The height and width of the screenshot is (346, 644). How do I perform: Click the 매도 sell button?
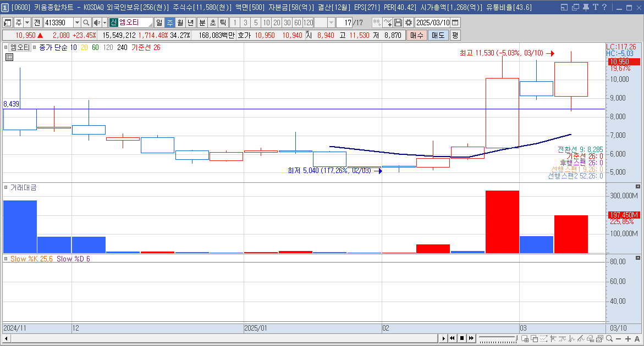(438, 35)
